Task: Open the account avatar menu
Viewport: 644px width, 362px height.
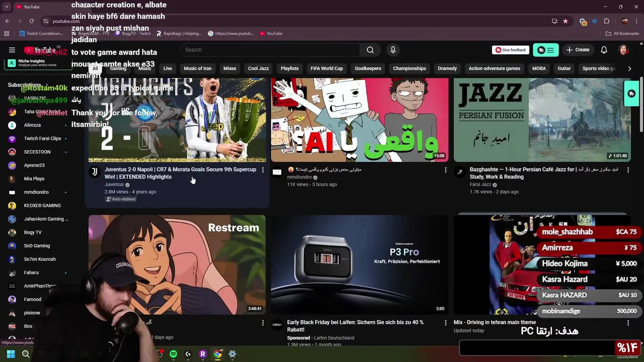Action: pyautogui.click(x=623, y=50)
